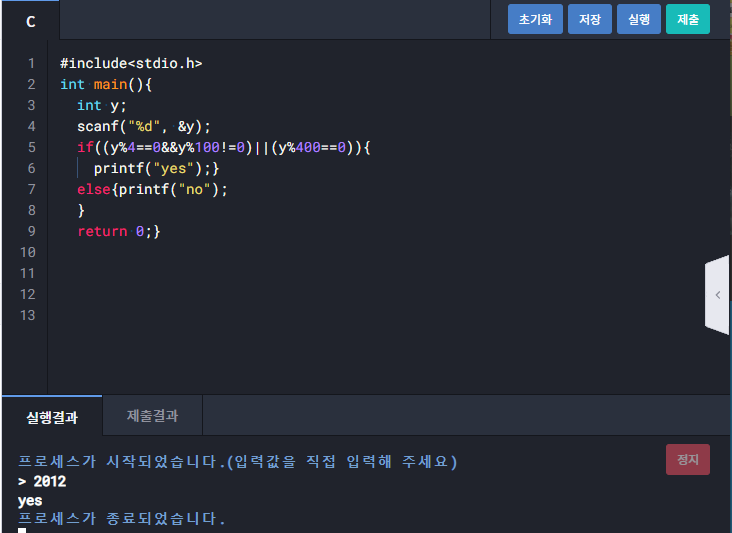Stop the process with 정지 button
The height and width of the screenshot is (533, 732).
click(x=688, y=460)
